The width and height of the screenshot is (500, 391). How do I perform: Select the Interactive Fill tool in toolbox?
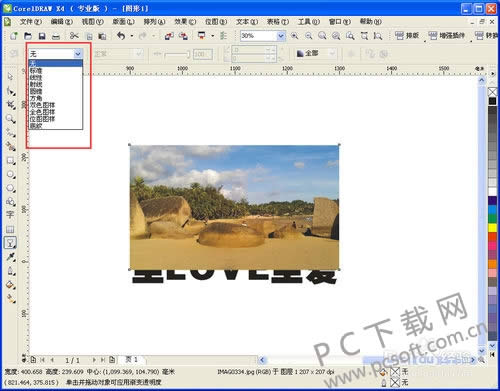click(10, 299)
